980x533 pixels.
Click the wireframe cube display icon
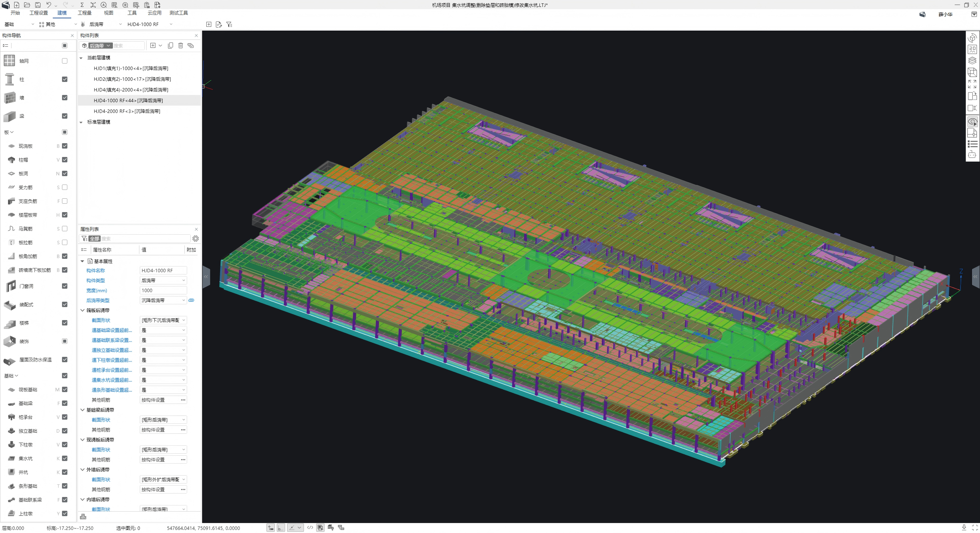click(x=972, y=72)
